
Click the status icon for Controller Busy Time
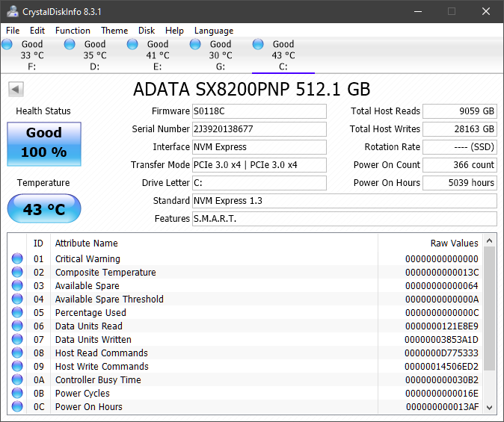point(17,379)
